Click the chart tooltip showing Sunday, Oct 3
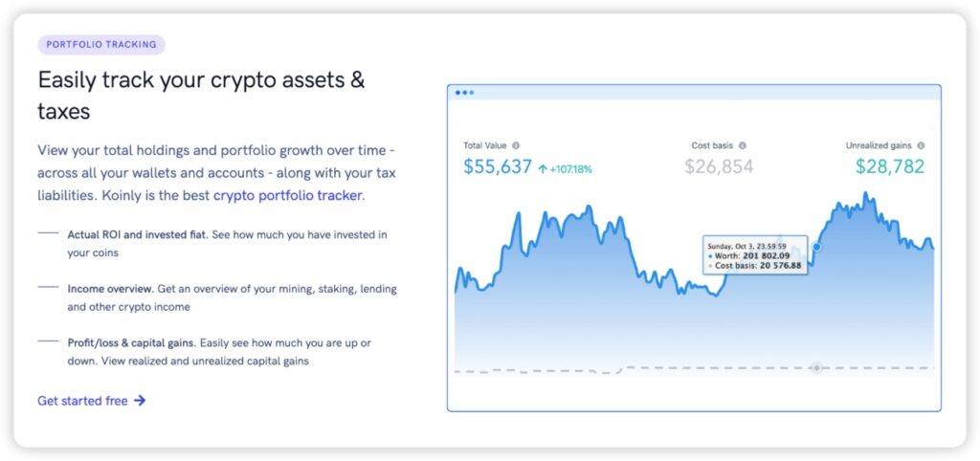Viewport: 980px width, 461px height. (x=755, y=255)
